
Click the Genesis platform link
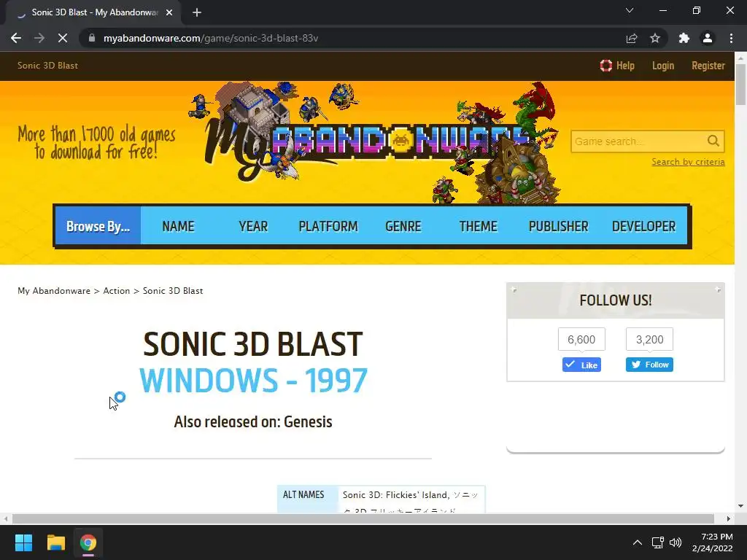click(x=308, y=422)
